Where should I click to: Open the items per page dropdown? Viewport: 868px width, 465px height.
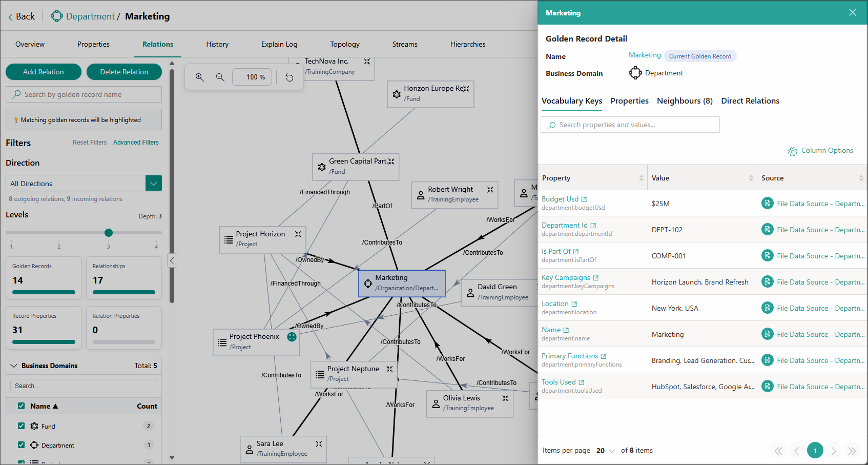pyautogui.click(x=605, y=451)
